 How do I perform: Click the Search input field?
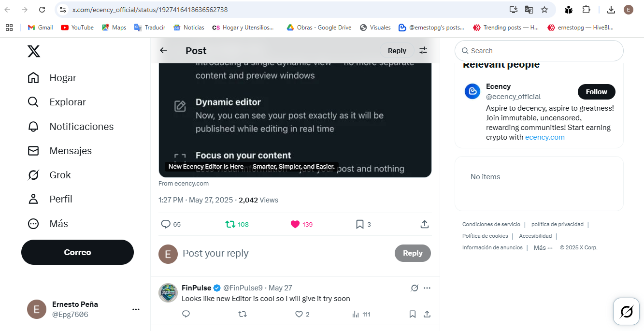(x=539, y=51)
